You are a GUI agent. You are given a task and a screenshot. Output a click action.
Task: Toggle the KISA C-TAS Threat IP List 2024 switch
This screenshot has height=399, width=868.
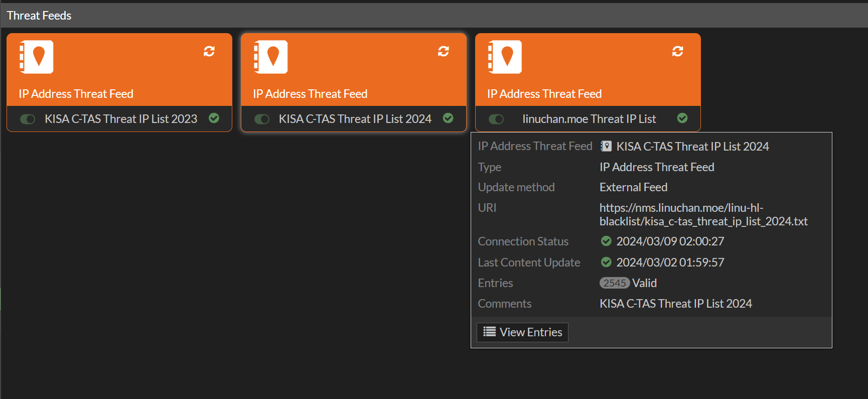click(x=262, y=119)
